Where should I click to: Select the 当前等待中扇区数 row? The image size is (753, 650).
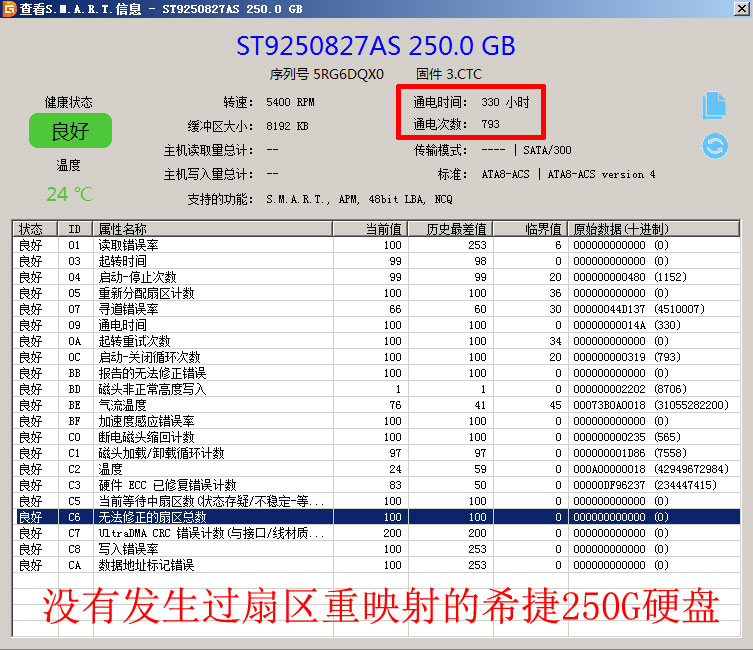[x=376, y=501]
